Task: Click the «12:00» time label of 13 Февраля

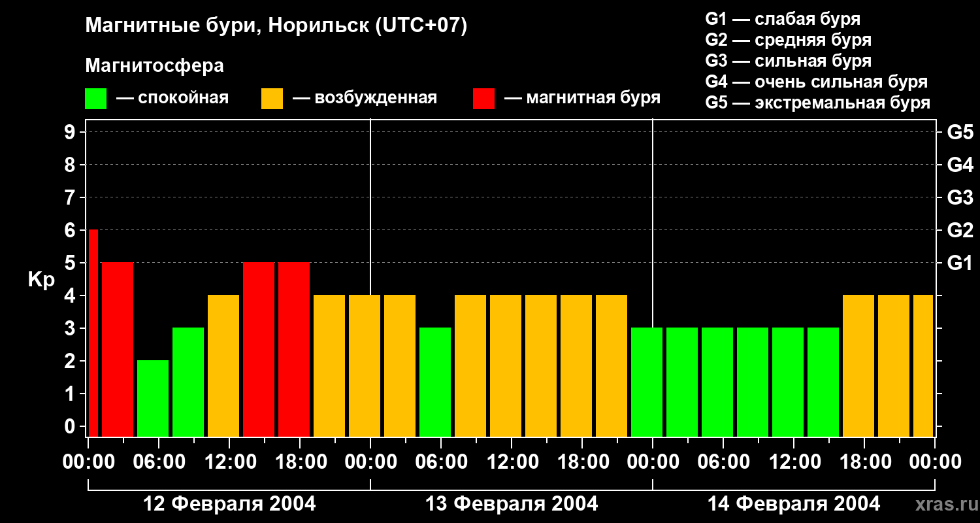Action: 512,462
